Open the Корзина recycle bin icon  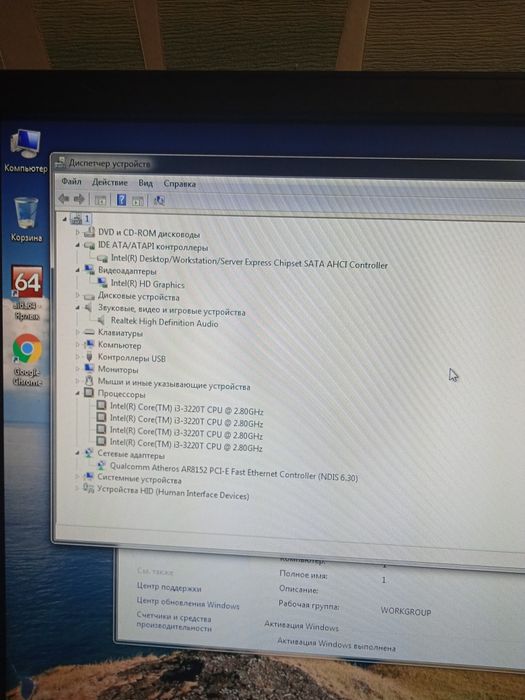26,220
